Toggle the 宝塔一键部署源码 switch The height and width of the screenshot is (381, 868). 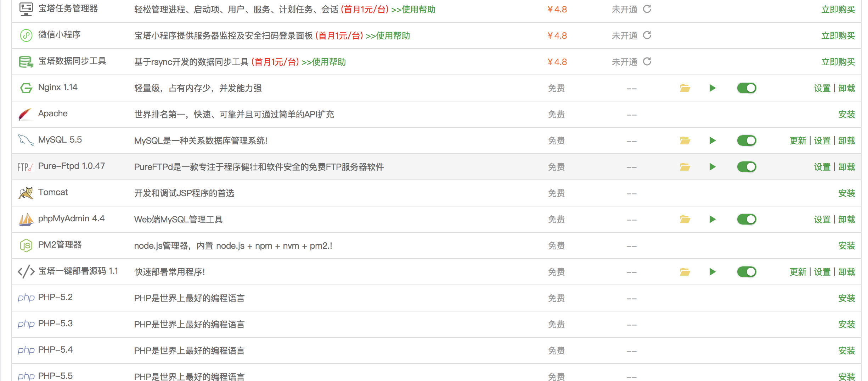pyautogui.click(x=746, y=272)
